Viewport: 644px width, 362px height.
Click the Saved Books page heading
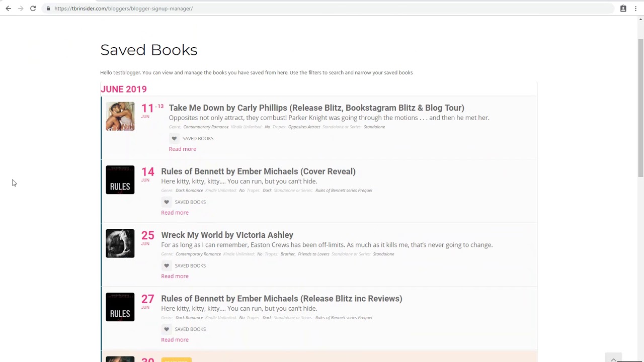[x=149, y=50]
